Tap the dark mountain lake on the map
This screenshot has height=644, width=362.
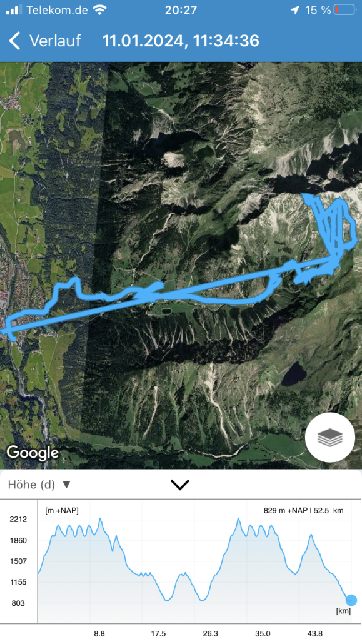coord(294,373)
